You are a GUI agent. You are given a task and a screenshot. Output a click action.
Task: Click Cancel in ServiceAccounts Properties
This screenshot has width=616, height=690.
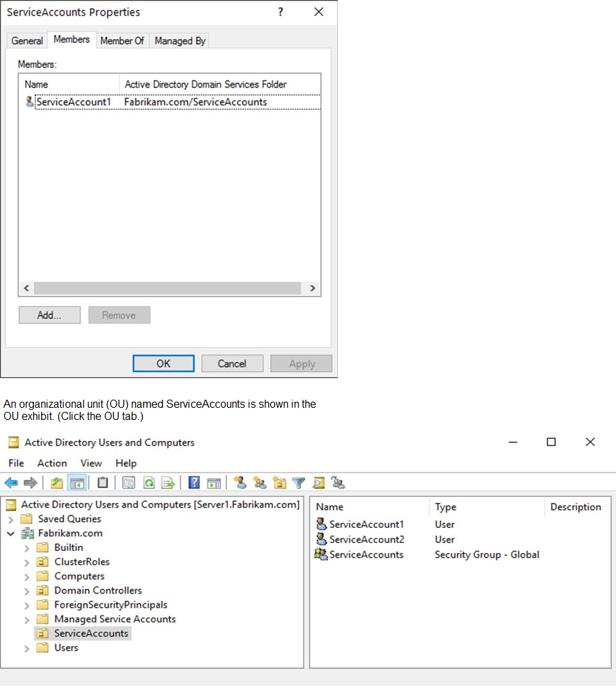[x=232, y=363]
